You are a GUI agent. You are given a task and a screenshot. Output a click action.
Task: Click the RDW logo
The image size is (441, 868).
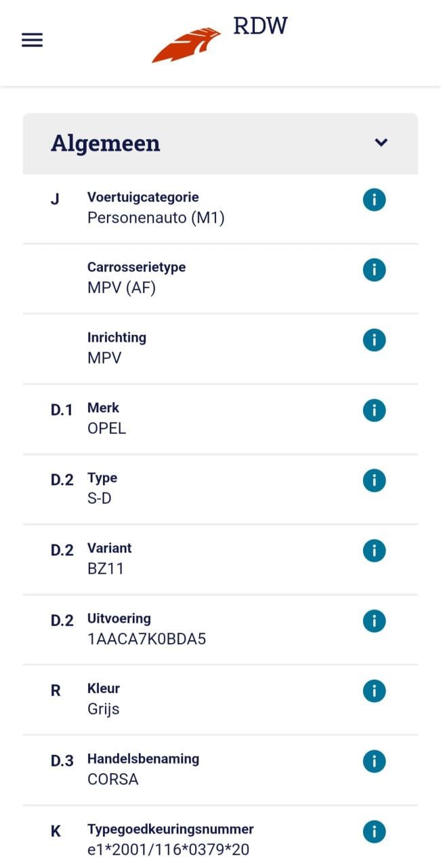[219, 41]
